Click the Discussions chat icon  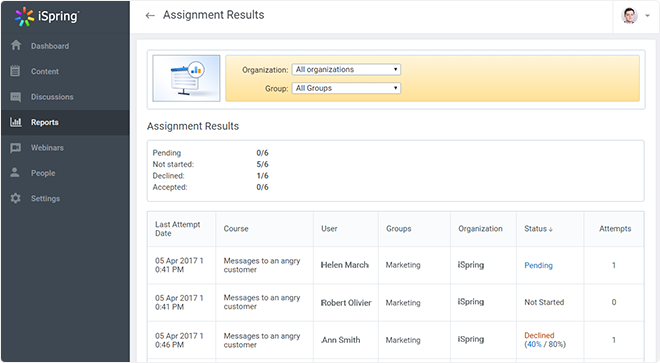[16, 97]
